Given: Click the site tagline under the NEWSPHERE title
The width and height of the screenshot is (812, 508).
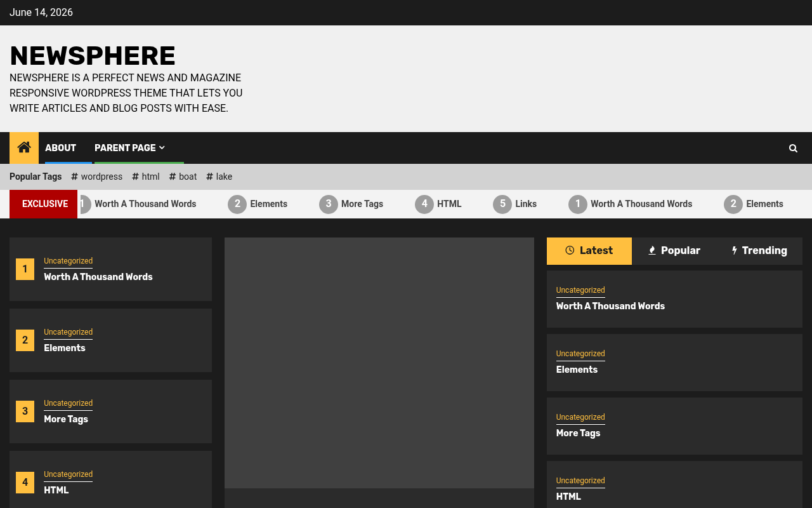Looking at the screenshot, I should point(126,93).
